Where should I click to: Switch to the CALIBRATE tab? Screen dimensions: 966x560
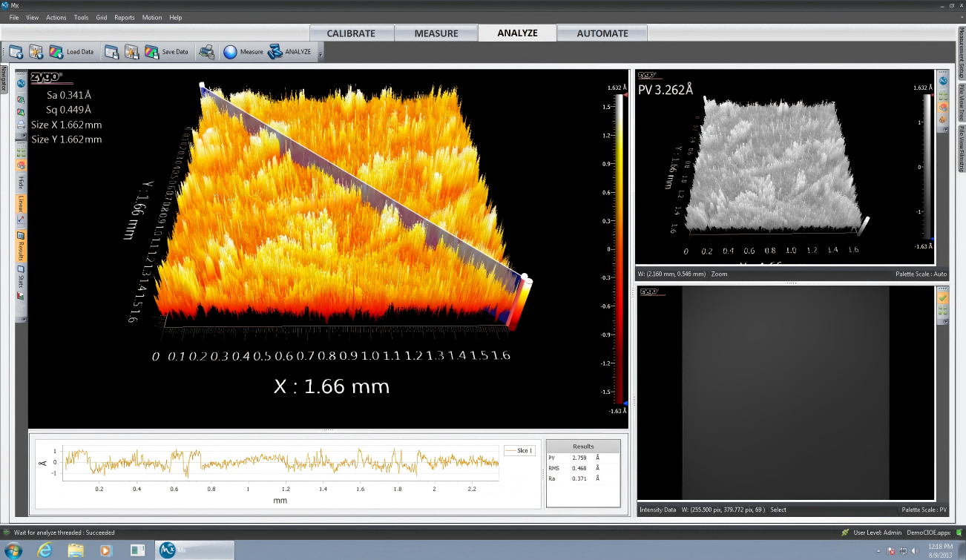pos(351,33)
